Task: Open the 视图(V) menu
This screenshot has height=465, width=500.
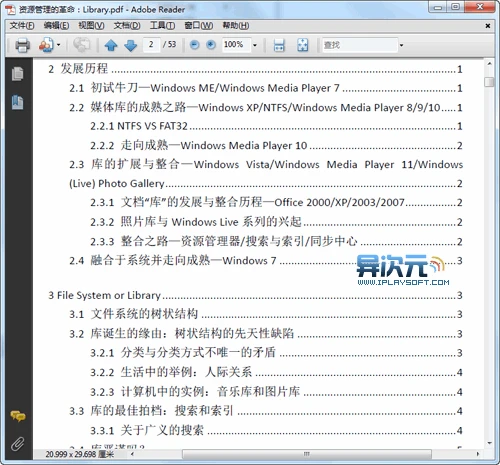Action: pyautogui.click(x=91, y=26)
